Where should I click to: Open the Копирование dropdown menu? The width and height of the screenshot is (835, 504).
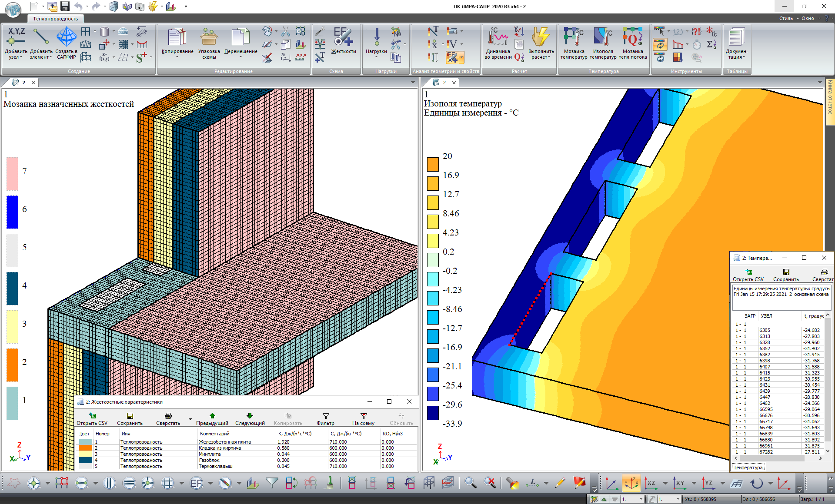(177, 57)
